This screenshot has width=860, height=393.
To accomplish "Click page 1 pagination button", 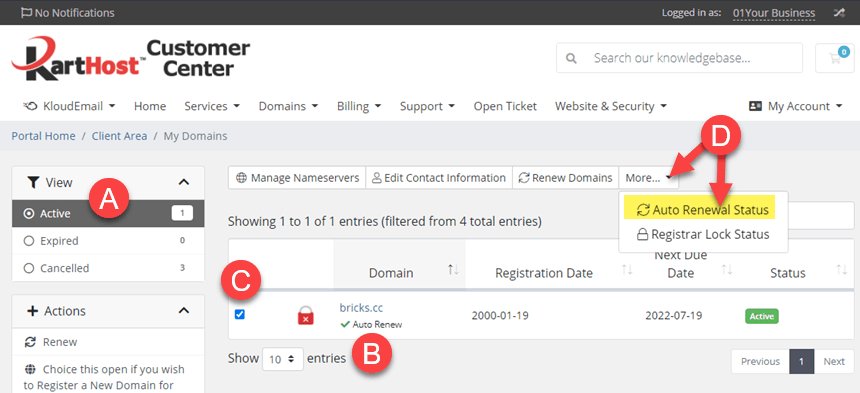I will pyautogui.click(x=801, y=361).
